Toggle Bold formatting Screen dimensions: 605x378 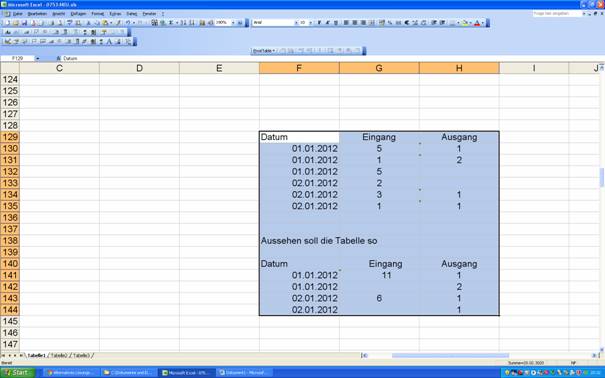coord(319,23)
